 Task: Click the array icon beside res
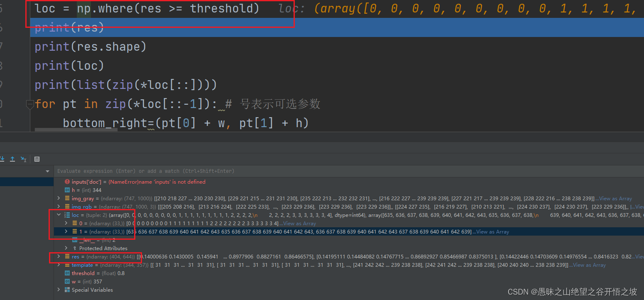tap(67, 257)
